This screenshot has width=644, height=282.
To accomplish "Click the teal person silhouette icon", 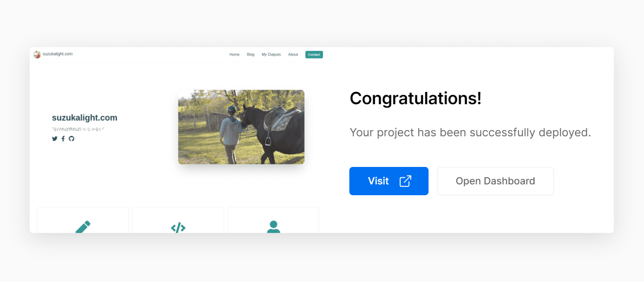I will tap(273, 227).
